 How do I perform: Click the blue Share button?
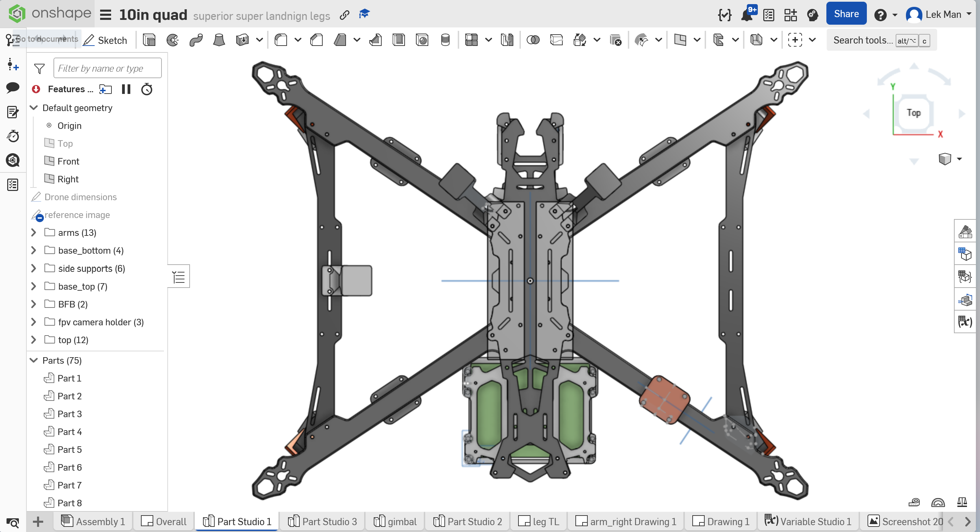pos(846,14)
